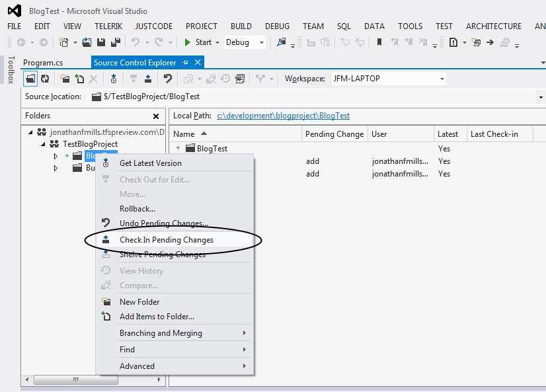Screen dimensions: 546x392
Task: Open the dropdown arrow next to New Project icon
Action: click(75, 42)
